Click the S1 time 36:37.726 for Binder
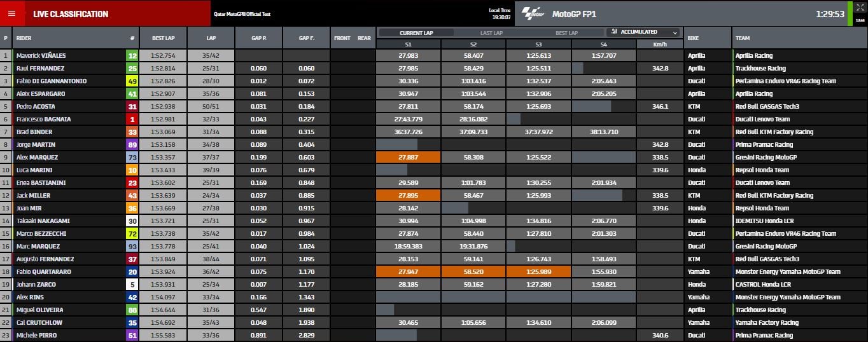This screenshot has width=868, height=342. click(x=408, y=132)
